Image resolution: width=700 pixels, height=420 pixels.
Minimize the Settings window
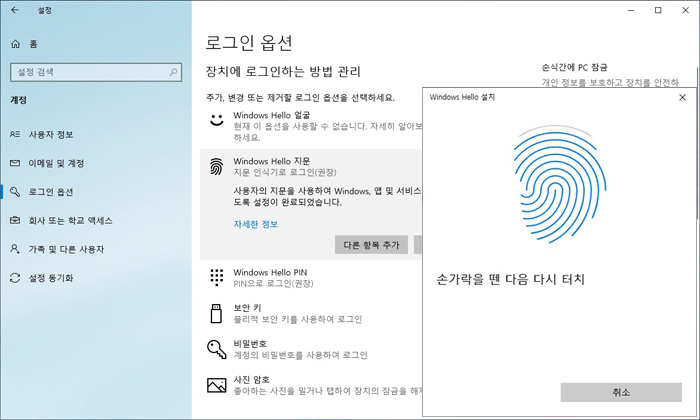(x=631, y=10)
